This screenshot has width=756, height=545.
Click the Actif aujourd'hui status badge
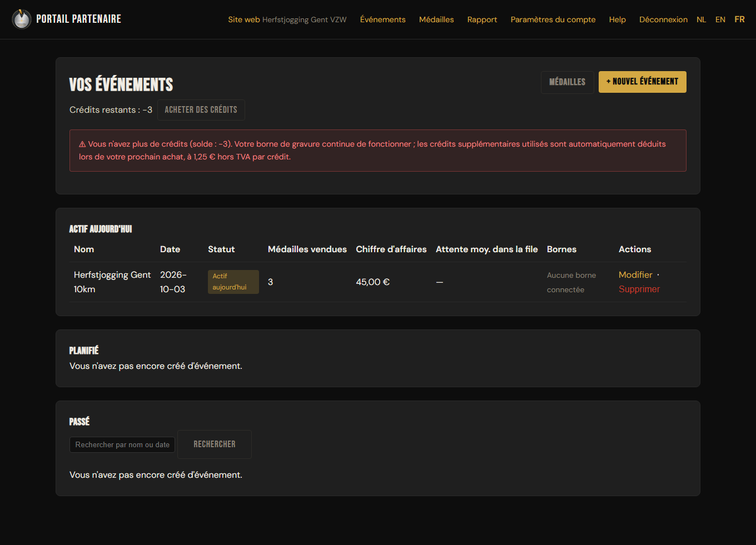coord(233,282)
